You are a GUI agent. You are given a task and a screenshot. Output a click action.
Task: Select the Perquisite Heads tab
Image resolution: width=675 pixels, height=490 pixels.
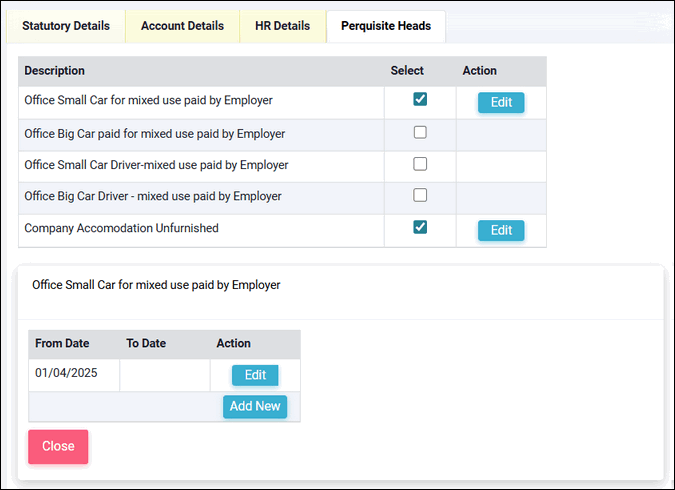click(386, 26)
